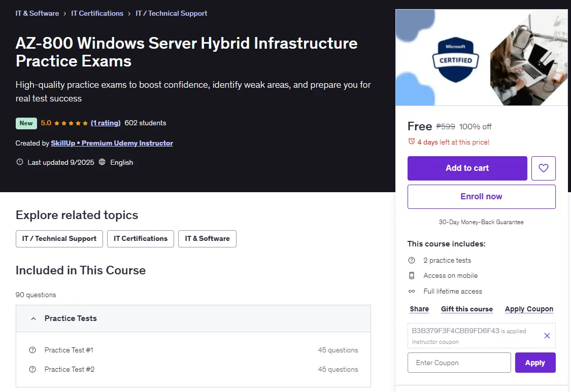
Task: Click Gift this course link
Action: coord(467,309)
